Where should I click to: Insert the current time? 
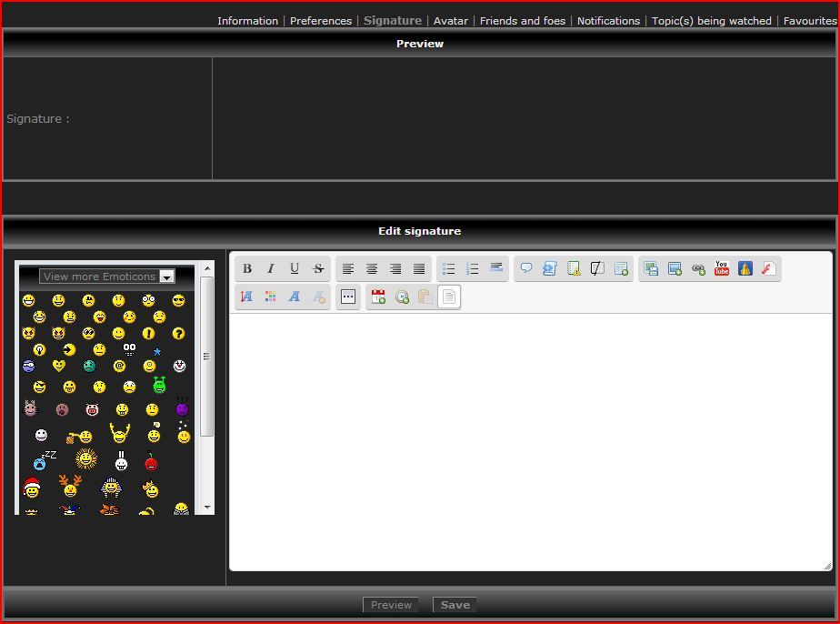(x=402, y=297)
